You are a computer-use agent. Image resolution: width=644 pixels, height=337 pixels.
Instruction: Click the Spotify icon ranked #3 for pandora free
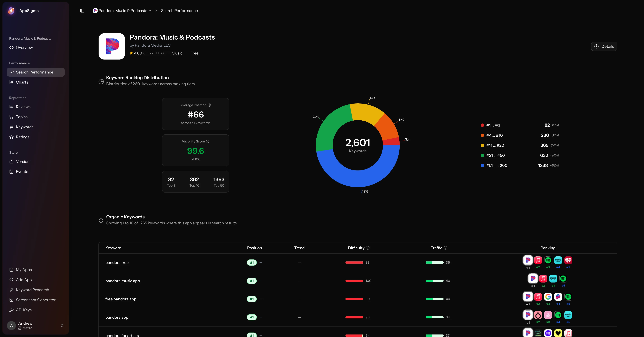[548, 260]
